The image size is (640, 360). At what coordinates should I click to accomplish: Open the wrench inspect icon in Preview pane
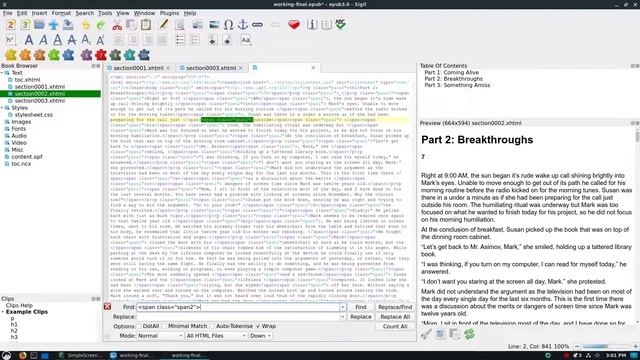pos(426,335)
